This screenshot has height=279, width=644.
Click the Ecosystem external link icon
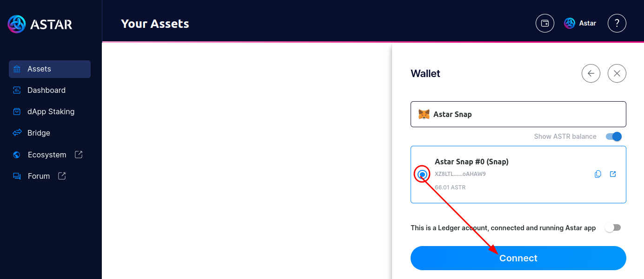[79, 154]
